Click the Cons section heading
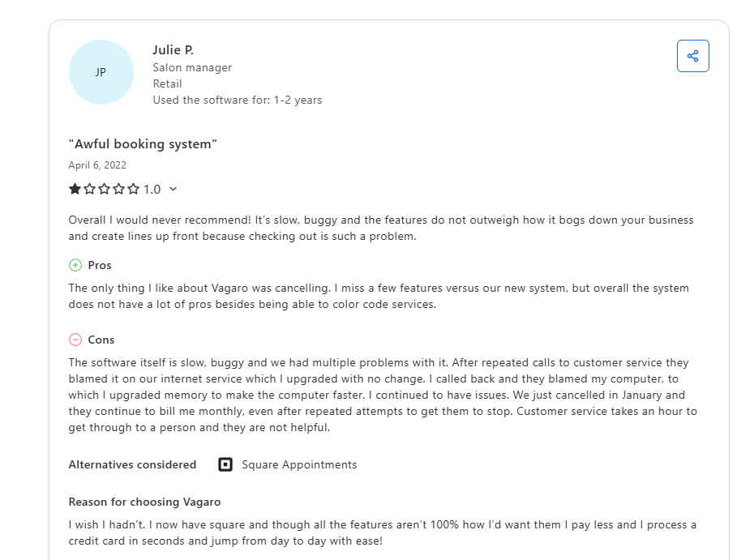 [101, 340]
